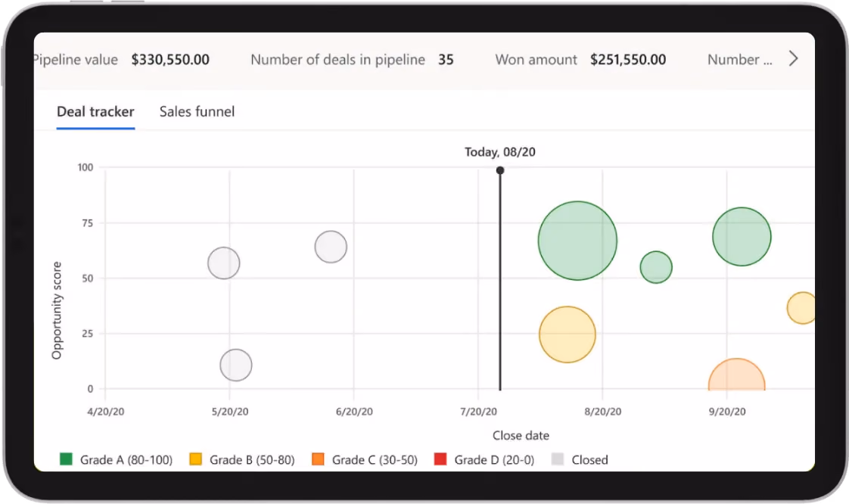Select the partially visible yellow bubble at right edge

801,308
